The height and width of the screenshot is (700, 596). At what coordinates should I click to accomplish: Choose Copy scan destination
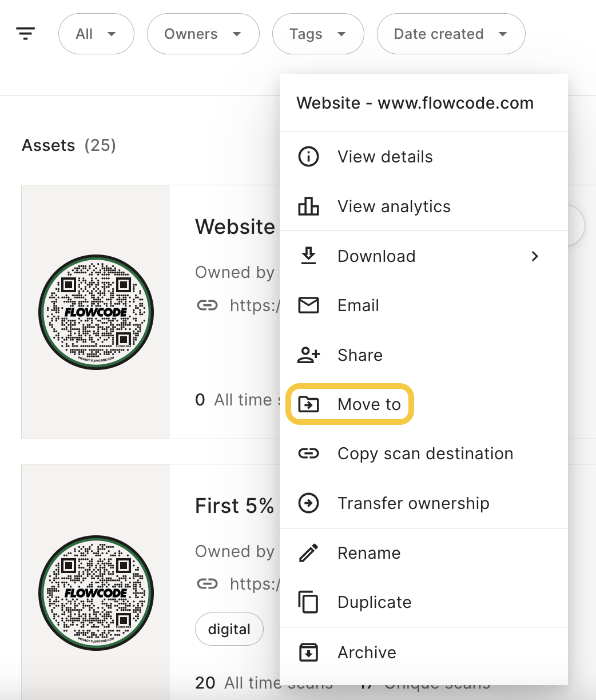425,454
